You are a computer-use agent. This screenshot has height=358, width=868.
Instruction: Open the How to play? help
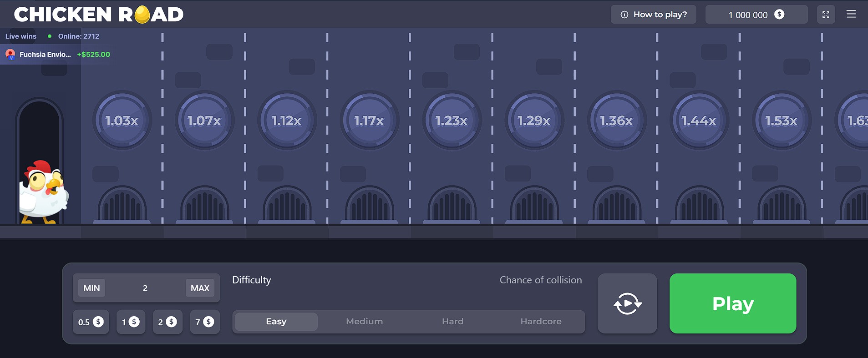click(x=653, y=15)
